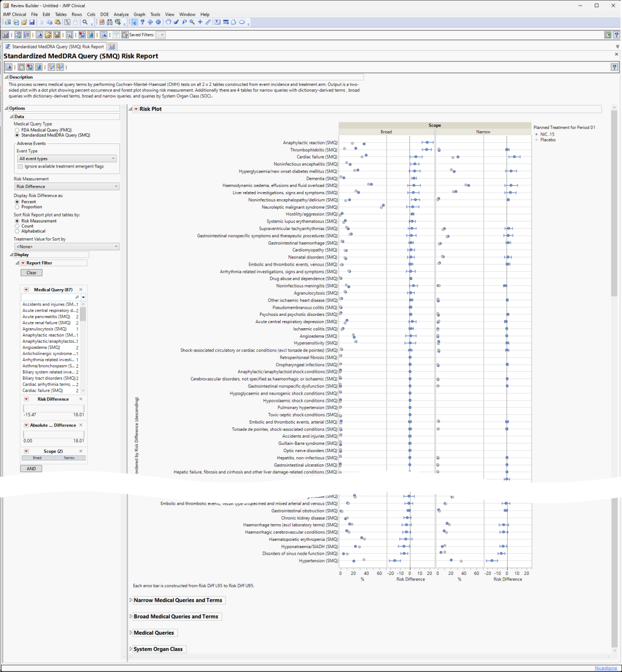
Task: Click the Risk Difference filter range slider
Action: [54, 408]
